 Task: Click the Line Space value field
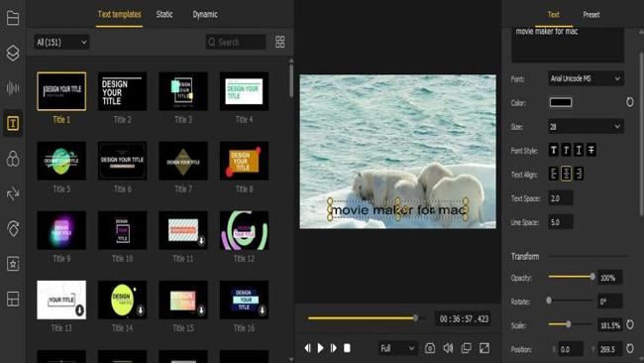point(561,222)
